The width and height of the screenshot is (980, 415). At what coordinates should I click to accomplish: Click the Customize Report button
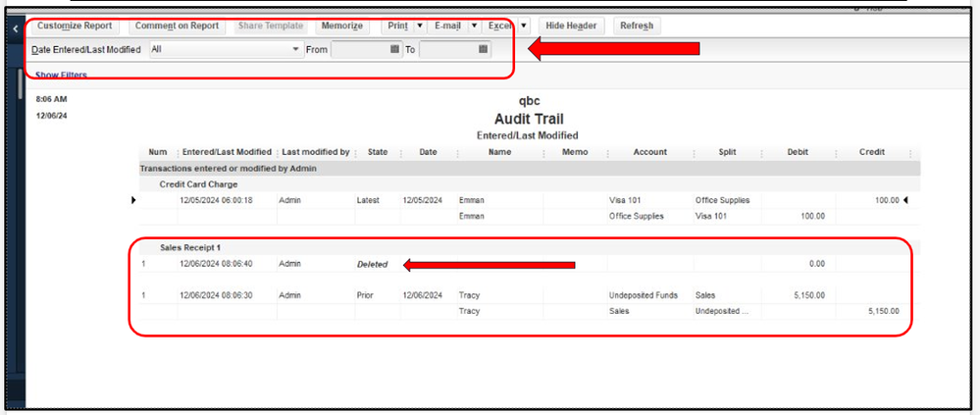[x=75, y=26]
